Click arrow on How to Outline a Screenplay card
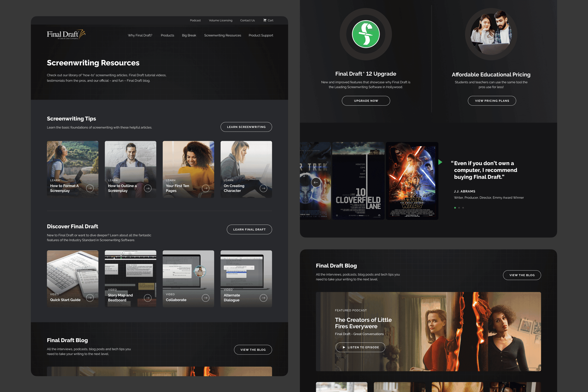 [148, 188]
